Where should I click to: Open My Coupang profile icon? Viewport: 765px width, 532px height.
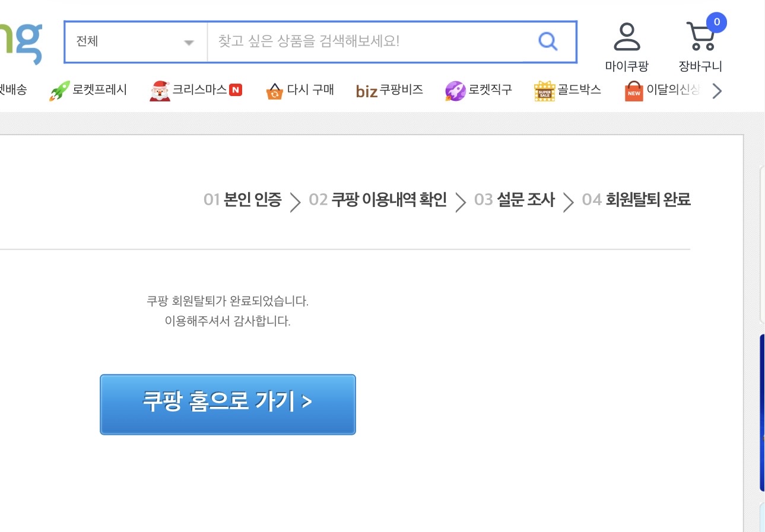click(627, 37)
